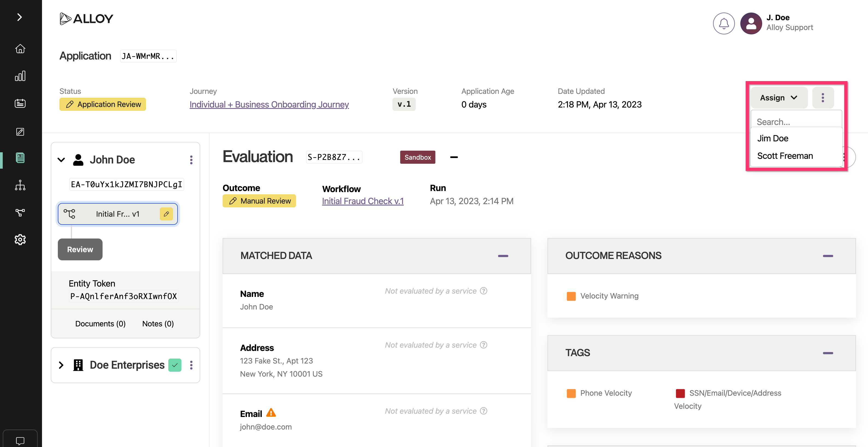Open the Documents (0) tab
The width and height of the screenshot is (868, 447).
tap(100, 324)
